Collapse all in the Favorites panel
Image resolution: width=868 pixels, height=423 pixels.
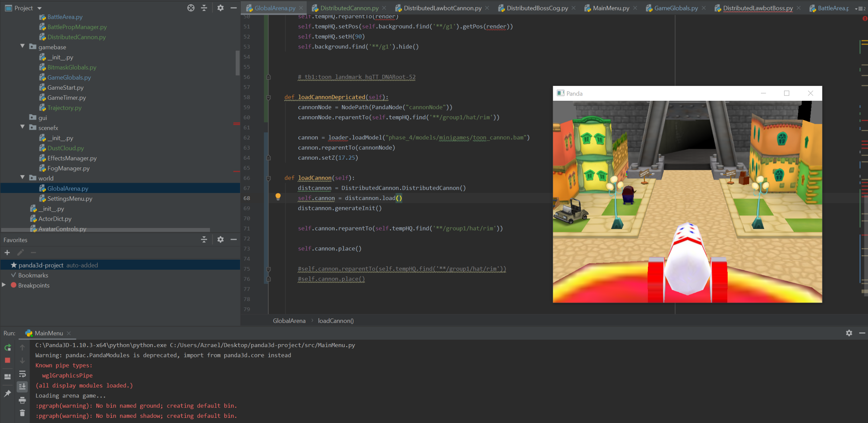[204, 240]
